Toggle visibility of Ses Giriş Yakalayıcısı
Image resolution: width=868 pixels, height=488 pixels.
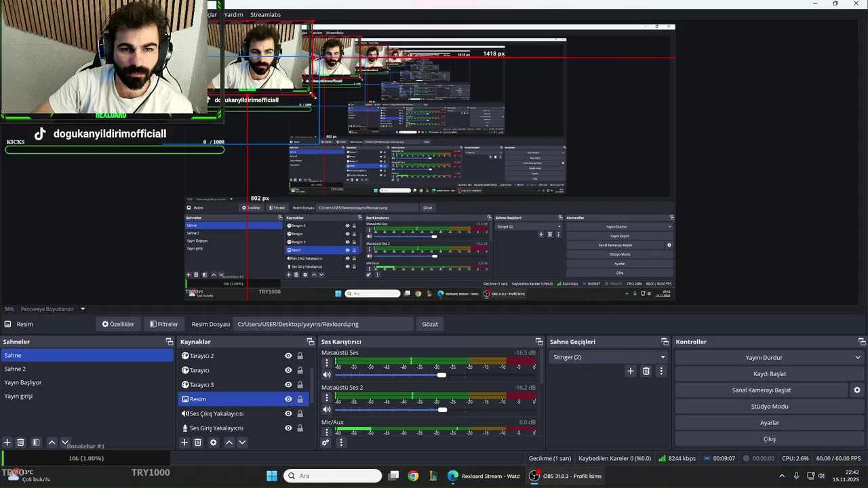[x=288, y=428]
